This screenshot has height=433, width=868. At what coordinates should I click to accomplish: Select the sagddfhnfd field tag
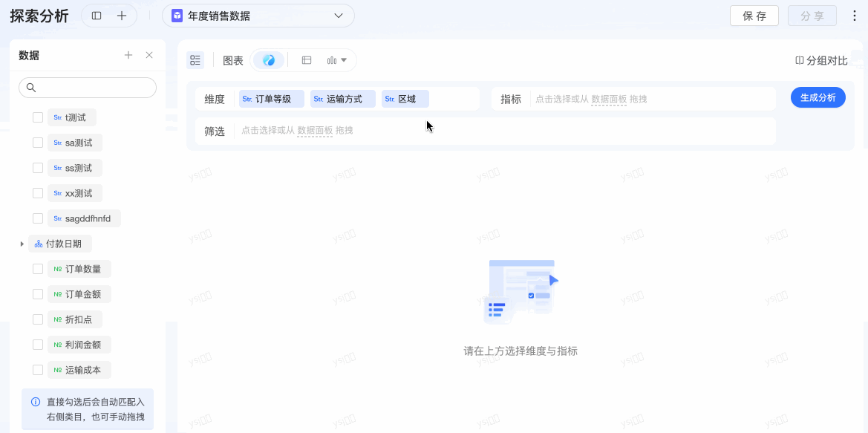click(x=84, y=218)
